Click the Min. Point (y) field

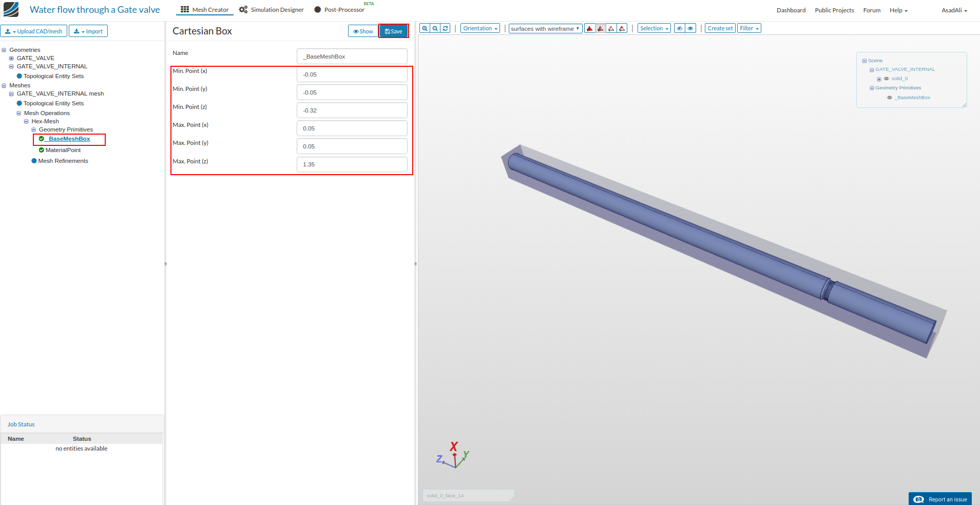[x=352, y=92]
